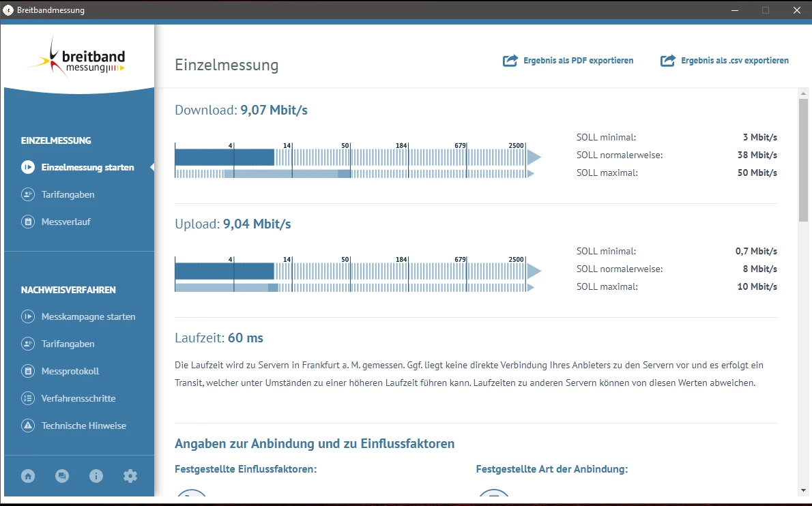Click the play icon beside Einzelmessung starten
The image size is (812, 506).
pyautogui.click(x=28, y=167)
